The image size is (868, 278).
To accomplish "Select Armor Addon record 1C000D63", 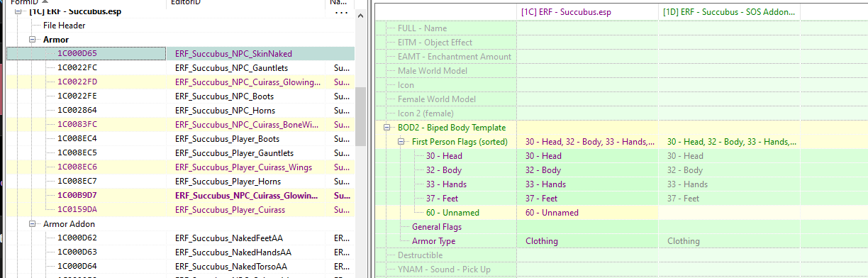I will tap(77, 252).
